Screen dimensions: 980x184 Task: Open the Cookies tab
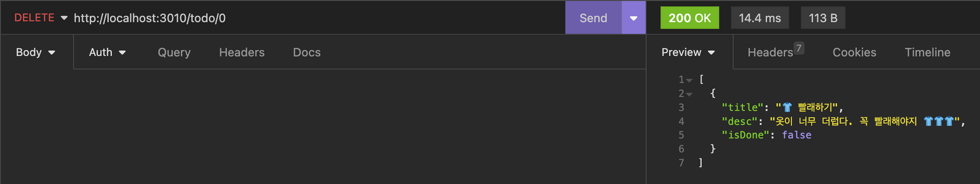(855, 52)
